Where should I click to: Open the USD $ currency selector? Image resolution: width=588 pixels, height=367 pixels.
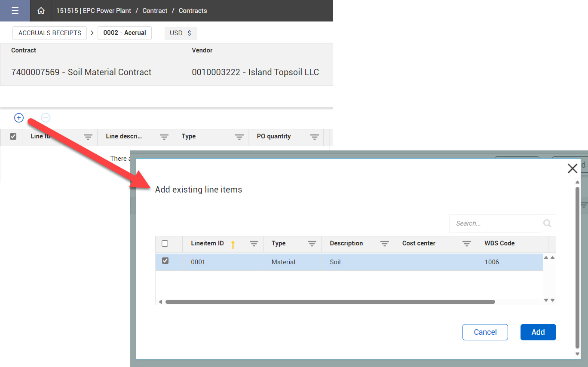(x=180, y=33)
